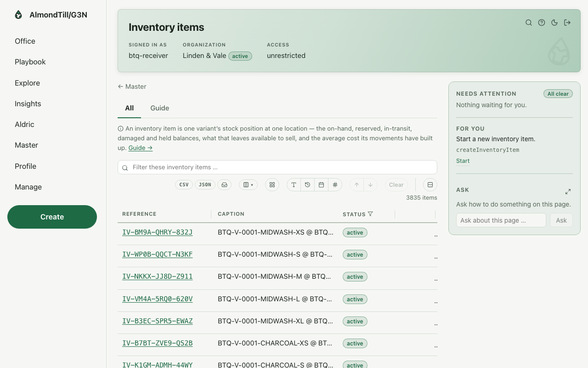Click the Ask submit button
Screen dimensions: 588x368
coord(561,220)
